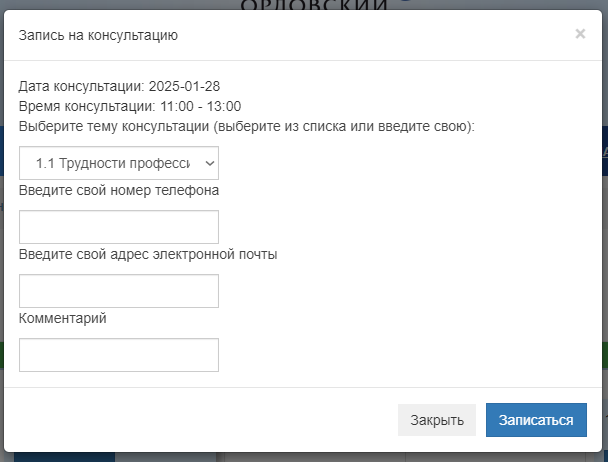Image resolution: width=613 pixels, height=462 pixels.
Task: Focus the phone number input field
Action: [119, 227]
